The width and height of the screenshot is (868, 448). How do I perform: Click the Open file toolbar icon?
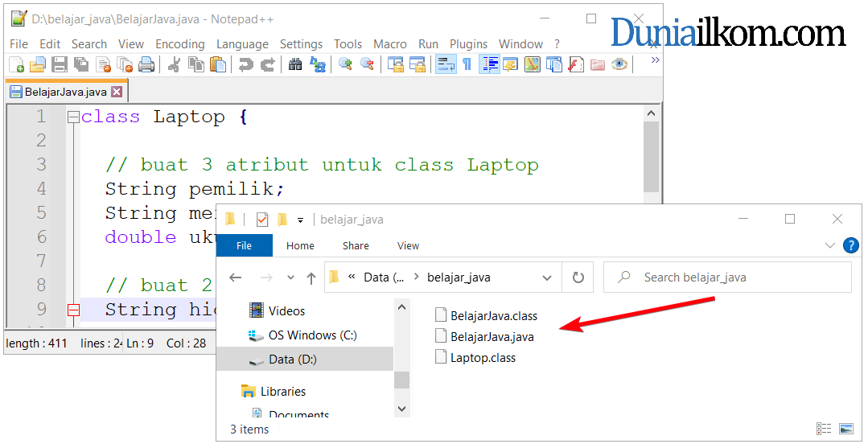point(37,65)
